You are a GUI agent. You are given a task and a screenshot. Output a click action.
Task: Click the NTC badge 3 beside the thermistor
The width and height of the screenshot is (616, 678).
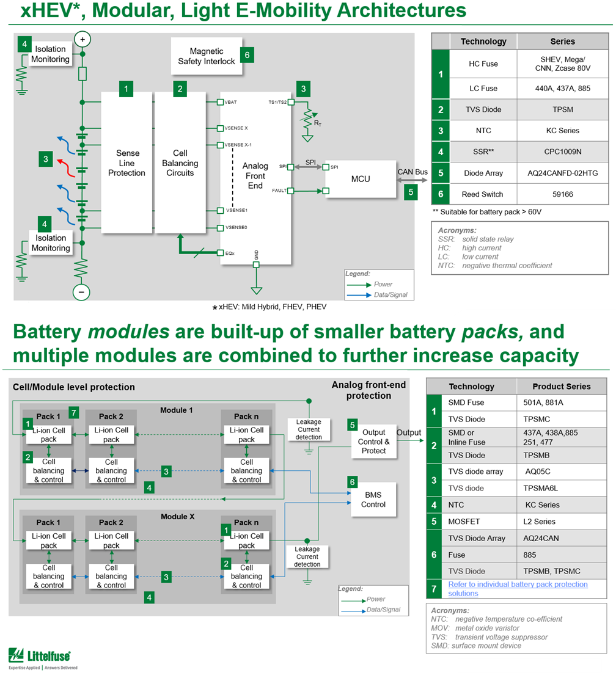click(x=304, y=89)
